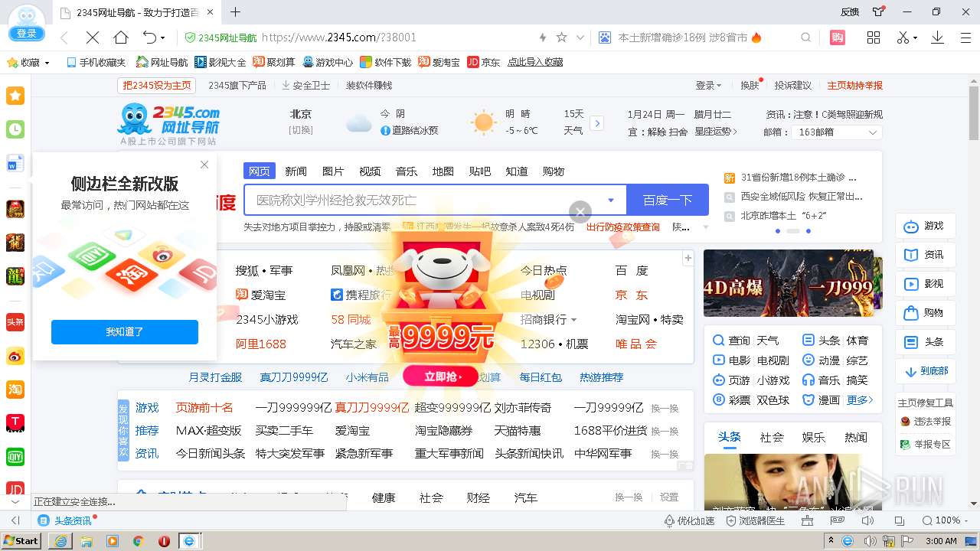
Task: Open the home page icon in toolbar
Action: (x=121, y=37)
